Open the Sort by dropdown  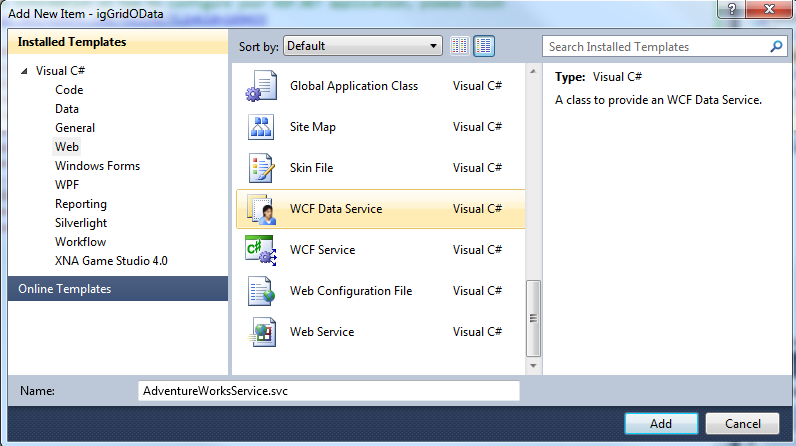[362, 46]
